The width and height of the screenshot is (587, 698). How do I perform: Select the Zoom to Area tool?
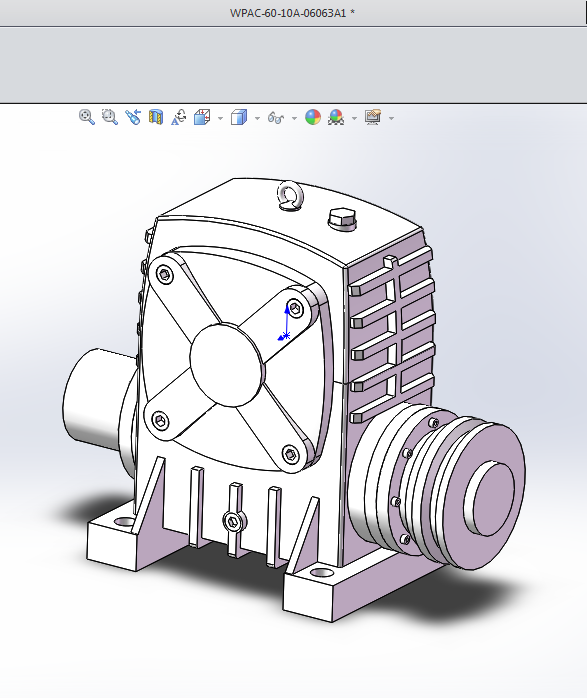click(109, 117)
